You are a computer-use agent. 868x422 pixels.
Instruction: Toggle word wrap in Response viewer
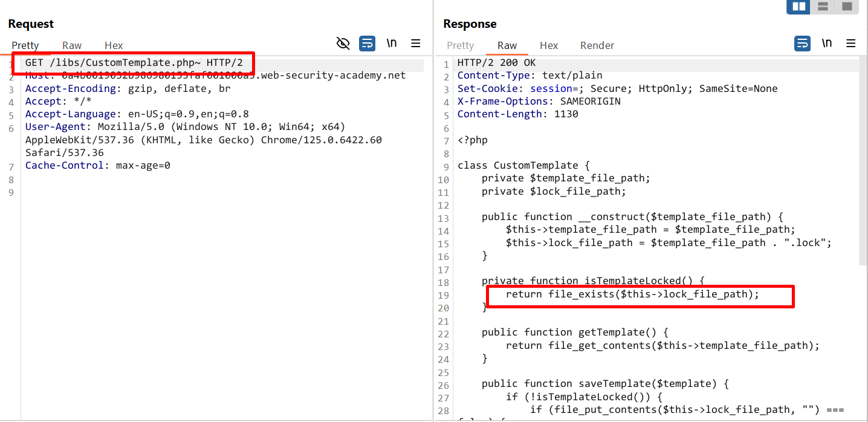tap(802, 44)
